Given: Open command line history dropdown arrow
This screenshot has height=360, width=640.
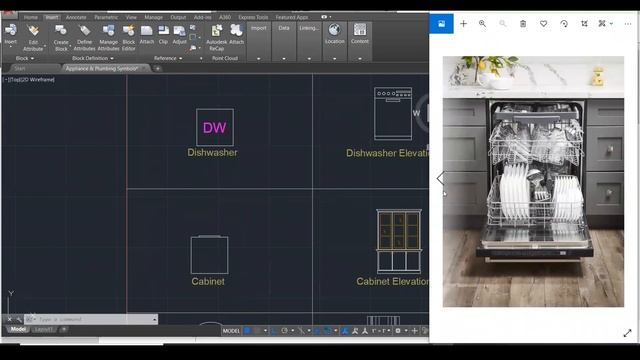Looking at the screenshot, I should (x=155, y=319).
